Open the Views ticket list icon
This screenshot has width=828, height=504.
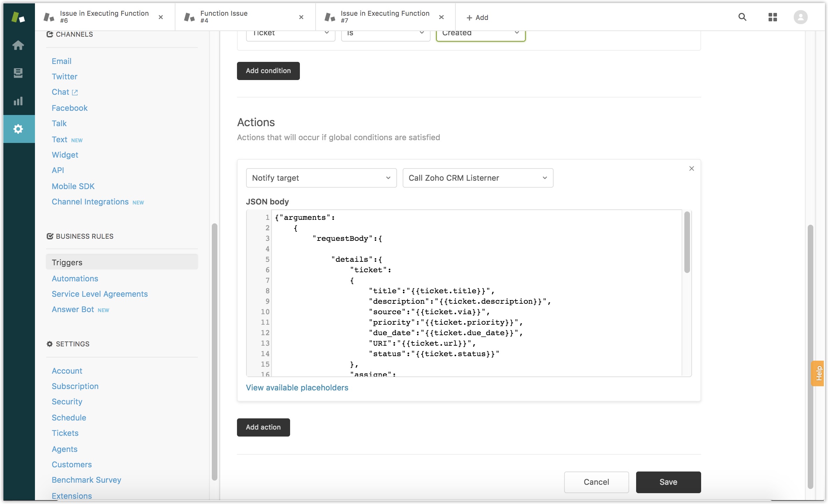point(18,73)
